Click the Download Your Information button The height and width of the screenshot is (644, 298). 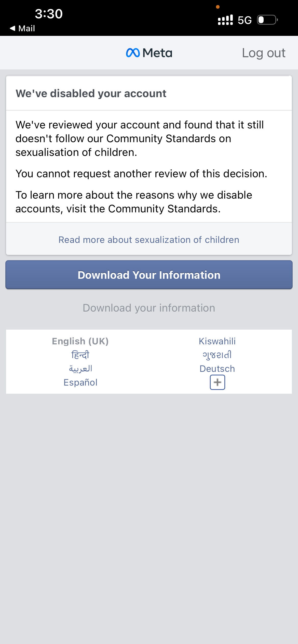[x=149, y=275]
